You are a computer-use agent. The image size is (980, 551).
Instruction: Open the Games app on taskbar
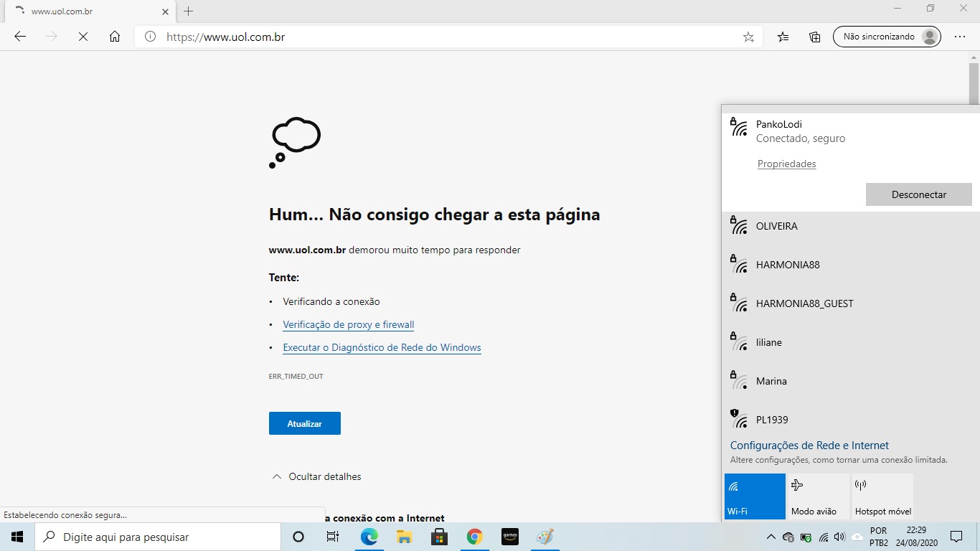click(x=509, y=537)
